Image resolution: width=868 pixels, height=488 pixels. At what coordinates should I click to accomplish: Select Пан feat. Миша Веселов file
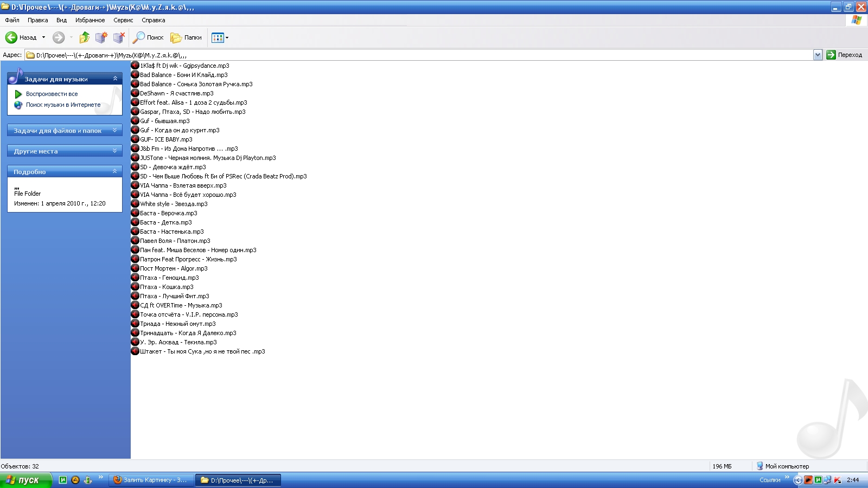194,250
